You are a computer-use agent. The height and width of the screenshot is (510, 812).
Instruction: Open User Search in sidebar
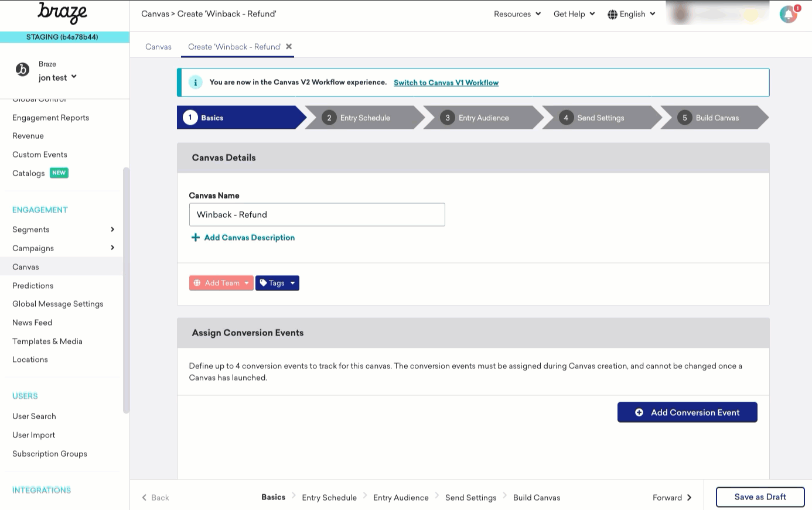(34, 416)
